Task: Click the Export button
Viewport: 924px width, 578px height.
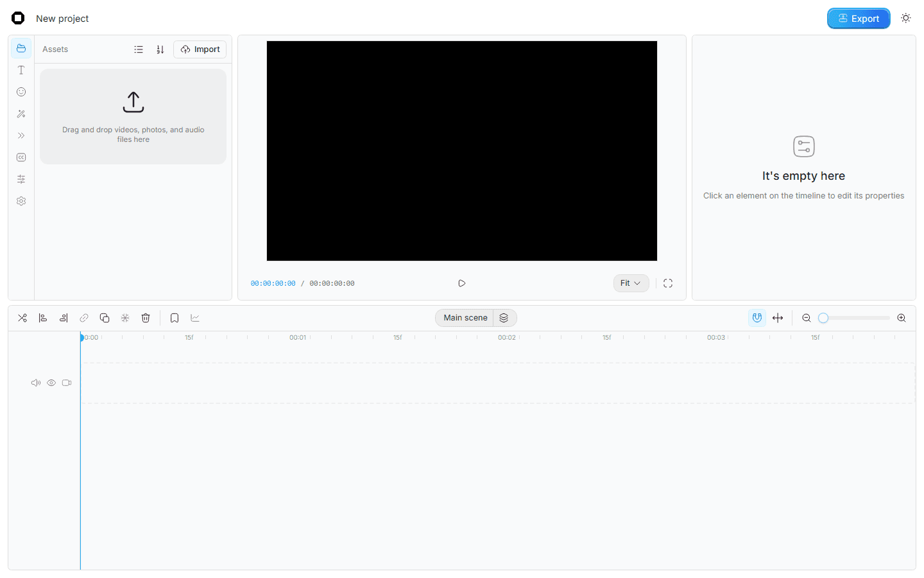Action: pos(859,19)
